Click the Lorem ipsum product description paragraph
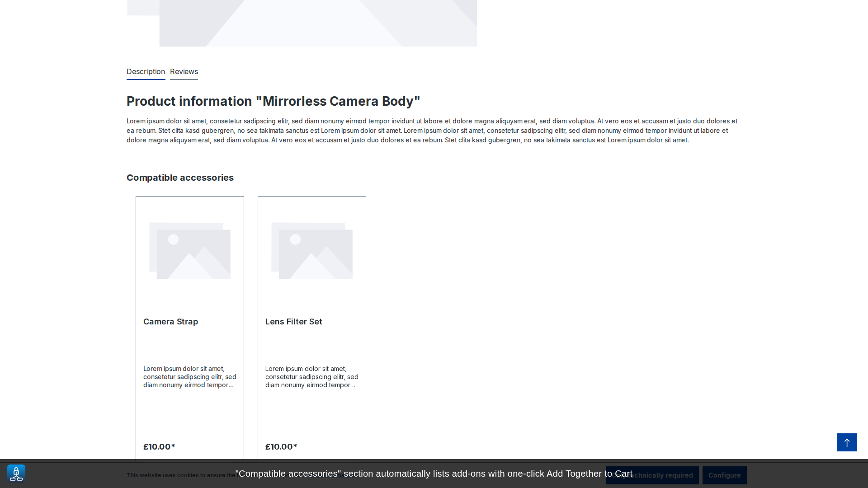The height and width of the screenshot is (488, 868). [x=432, y=131]
